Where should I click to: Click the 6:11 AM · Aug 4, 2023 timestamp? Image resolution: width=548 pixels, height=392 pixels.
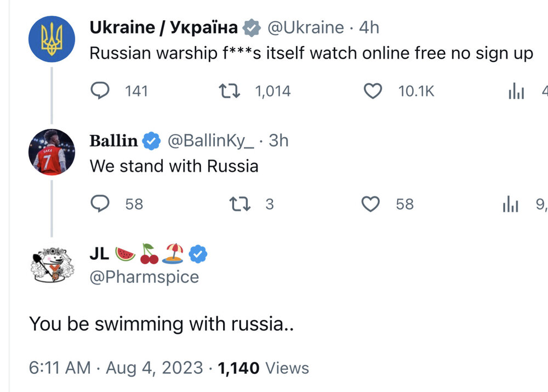(116, 367)
